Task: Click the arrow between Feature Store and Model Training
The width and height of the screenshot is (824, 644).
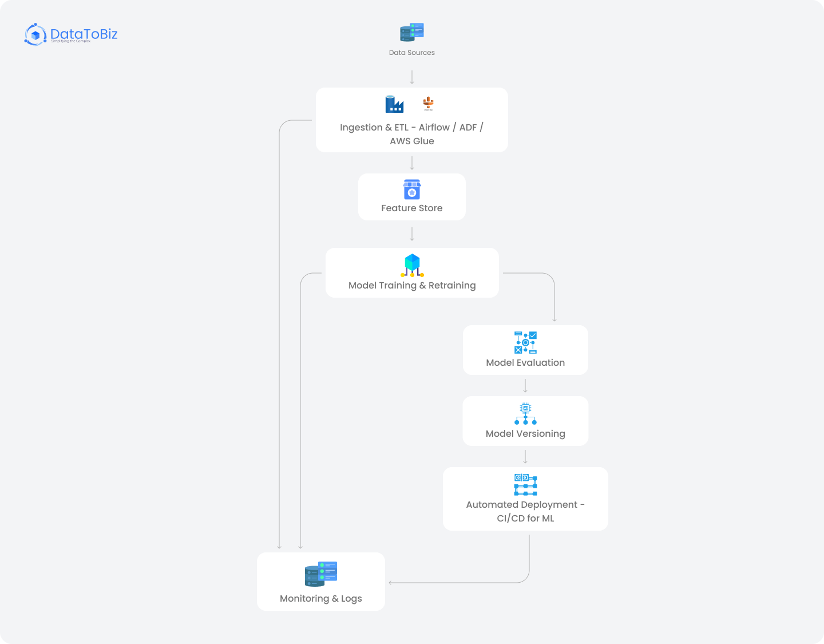Action: pos(412,234)
